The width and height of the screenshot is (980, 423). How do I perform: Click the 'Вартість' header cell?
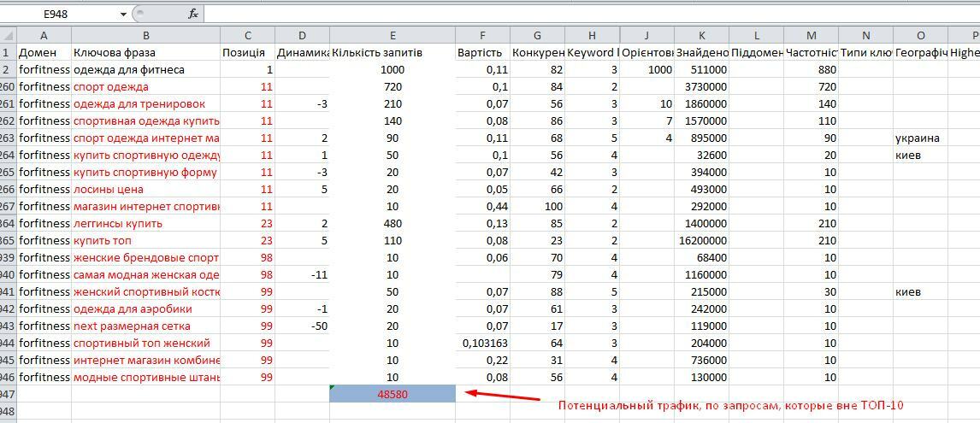click(482, 53)
